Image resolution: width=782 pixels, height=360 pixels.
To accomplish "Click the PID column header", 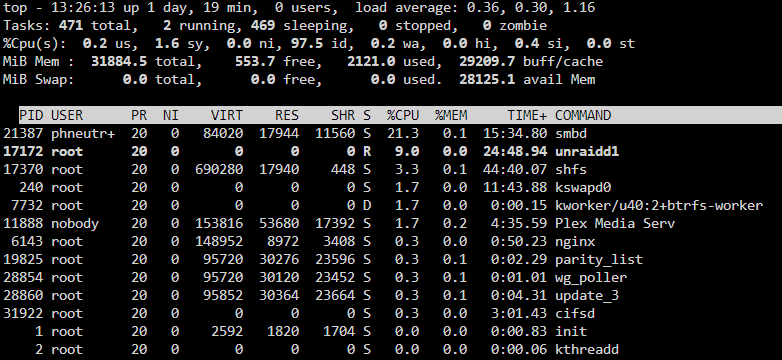I will (x=31, y=116).
